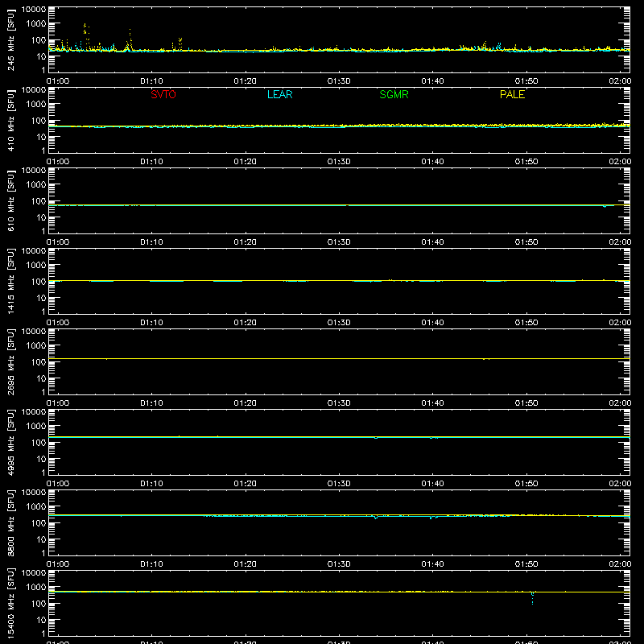Screen dimensions: 644x644
Task: Click the tallest yellow burst spike in 245 MHz plot
Action: click(85, 29)
